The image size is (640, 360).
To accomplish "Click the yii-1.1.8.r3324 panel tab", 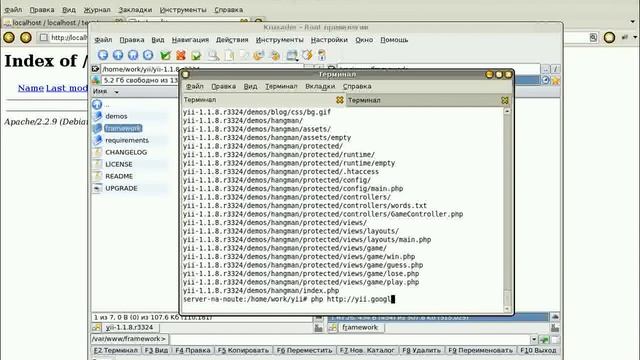I will (125, 327).
